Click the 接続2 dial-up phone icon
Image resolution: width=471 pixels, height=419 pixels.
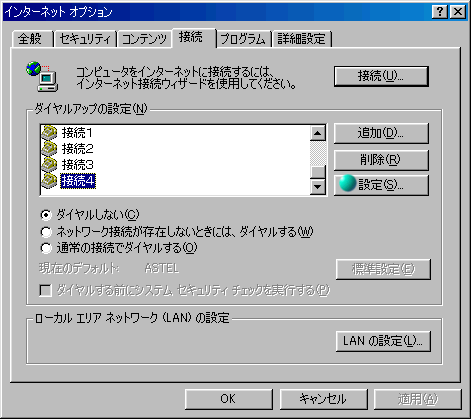point(49,148)
